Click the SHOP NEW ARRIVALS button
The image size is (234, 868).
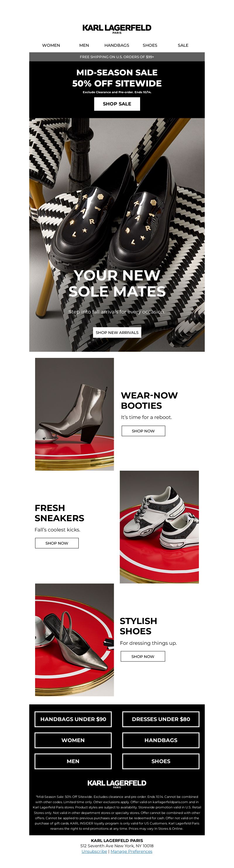[x=117, y=332]
